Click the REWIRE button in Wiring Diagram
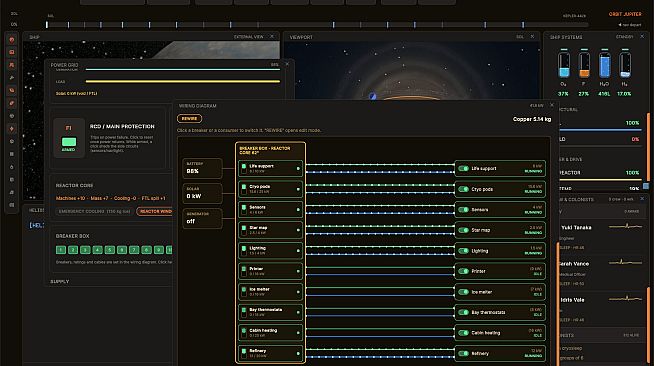 [x=189, y=118]
